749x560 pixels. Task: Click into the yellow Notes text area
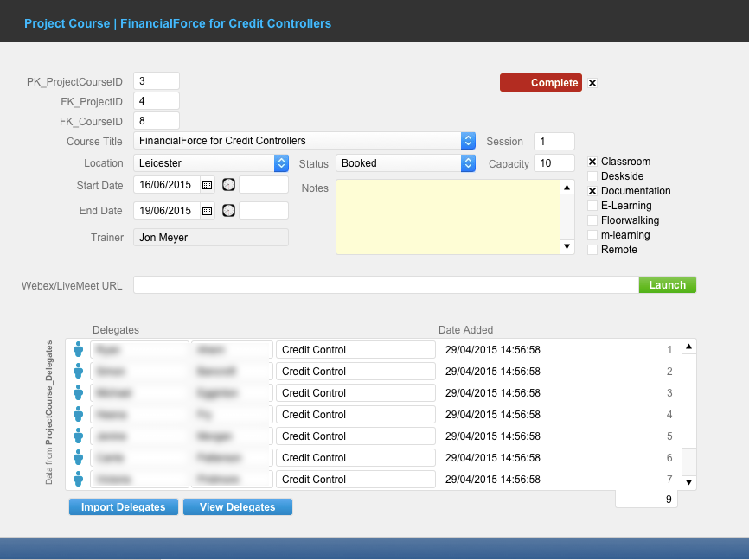tap(448, 217)
